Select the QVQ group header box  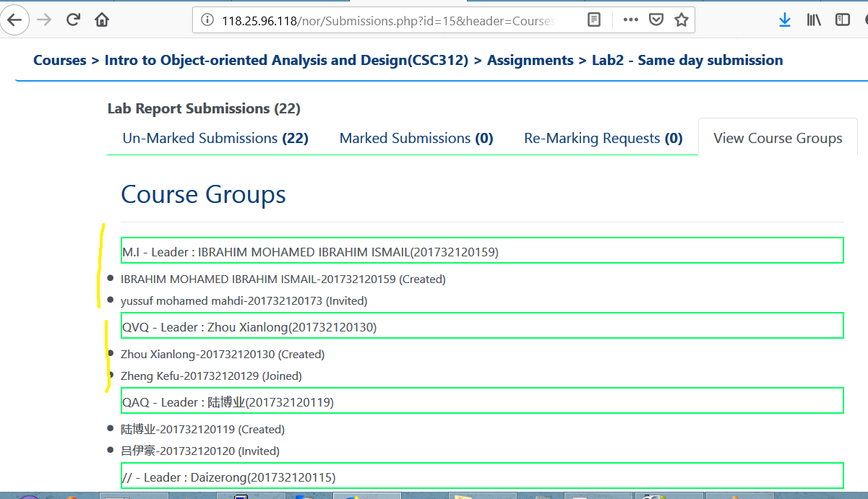tap(482, 326)
